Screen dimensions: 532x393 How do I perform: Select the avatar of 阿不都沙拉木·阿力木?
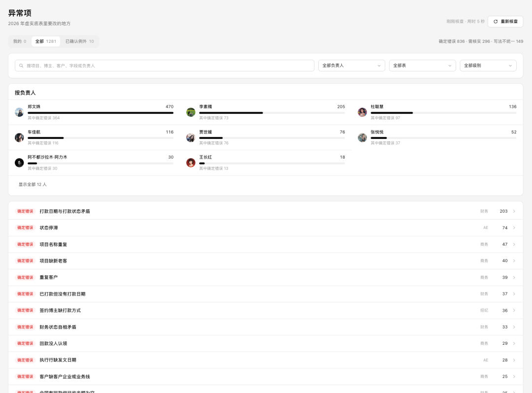pyautogui.click(x=19, y=163)
